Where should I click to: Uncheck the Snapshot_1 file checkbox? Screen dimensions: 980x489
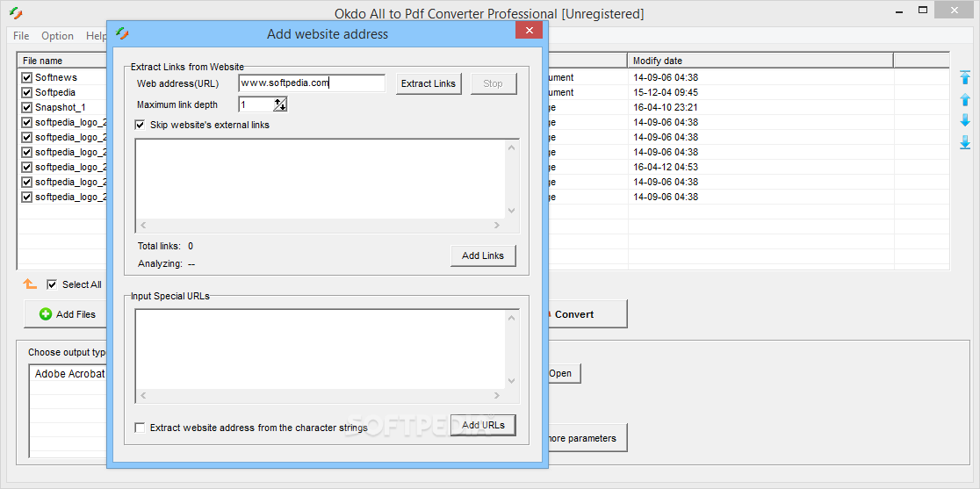click(27, 107)
